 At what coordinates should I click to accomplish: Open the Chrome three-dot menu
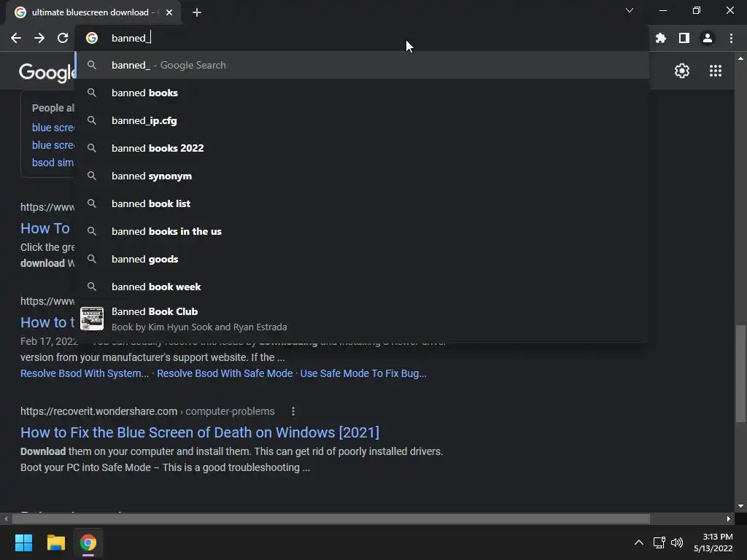[x=731, y=38]
